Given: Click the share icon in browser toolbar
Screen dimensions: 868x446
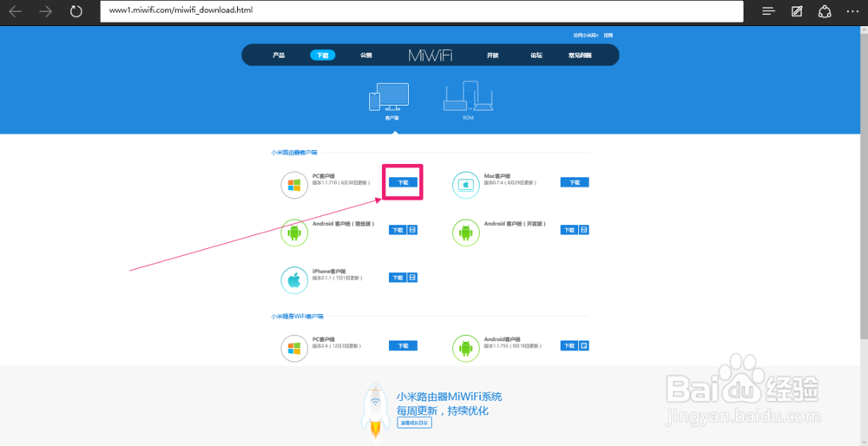Looking at the screenshot, I should point(825,11).
